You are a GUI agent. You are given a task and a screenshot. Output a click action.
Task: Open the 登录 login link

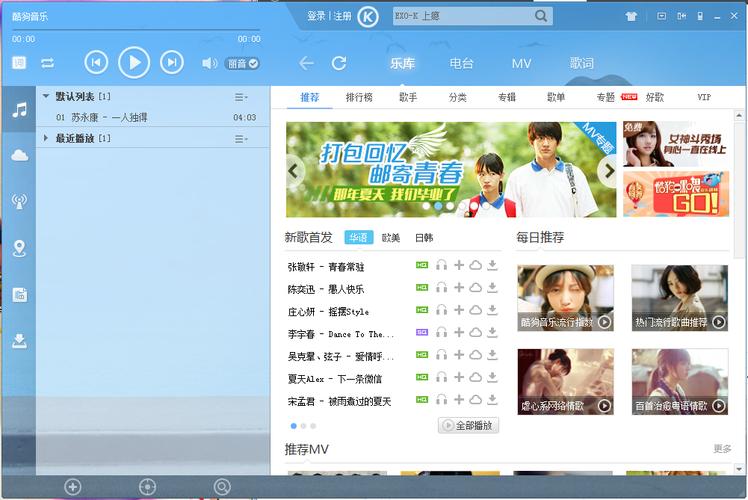[316, 16]
